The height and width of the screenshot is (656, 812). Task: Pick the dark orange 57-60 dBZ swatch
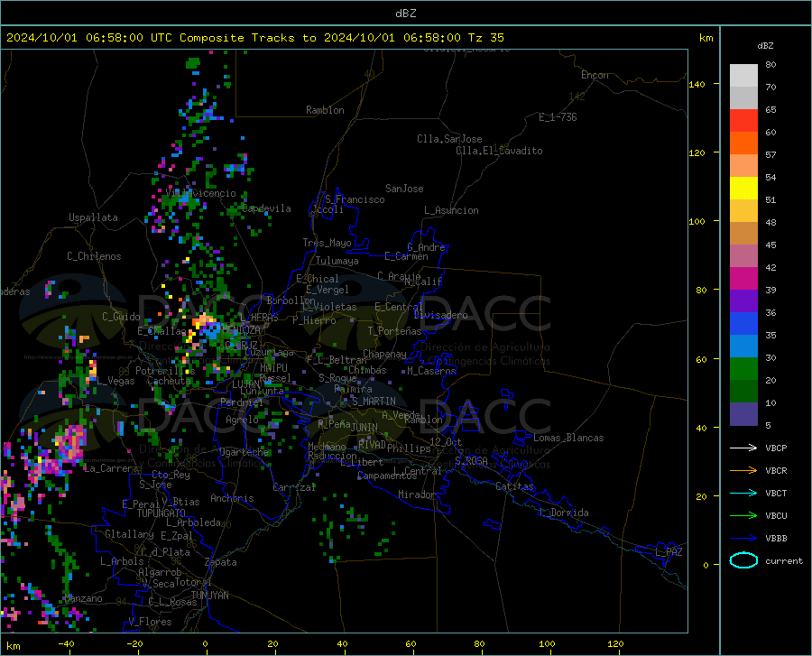point(743,143)
